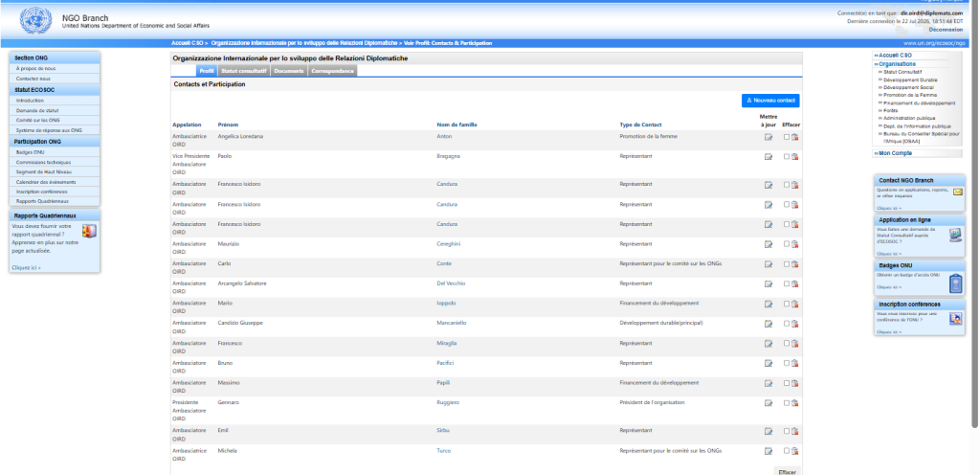
Task: Click 'Cliquez ici' under Rapports Quadriennaux
Action: pyautogui.click(x=26, y=267)
